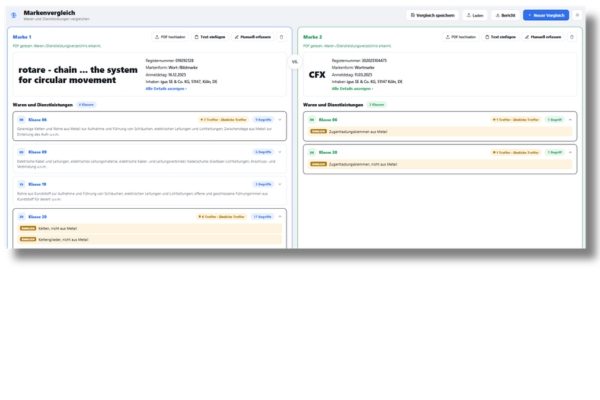The width and height of the screenshot is (600, 400).
Task: Start a Neuer Vergleich
Action: (546, 15)
